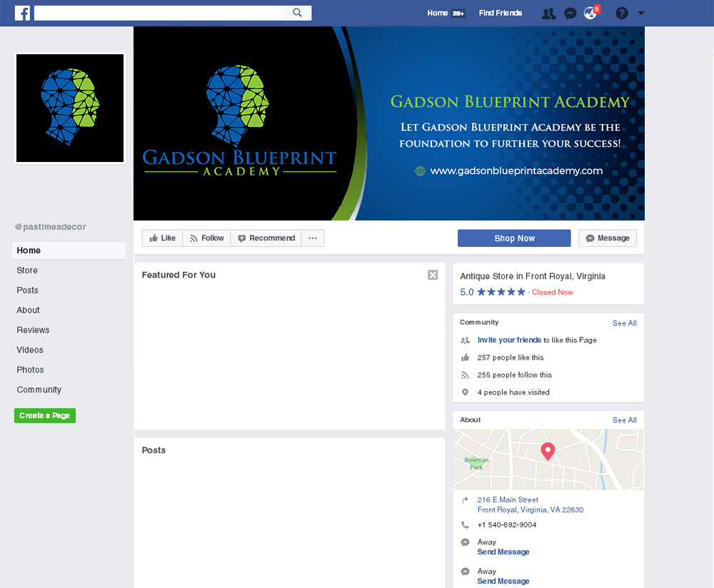
Task: Open the Help question mark icon
Action: [x=620, y=13]
